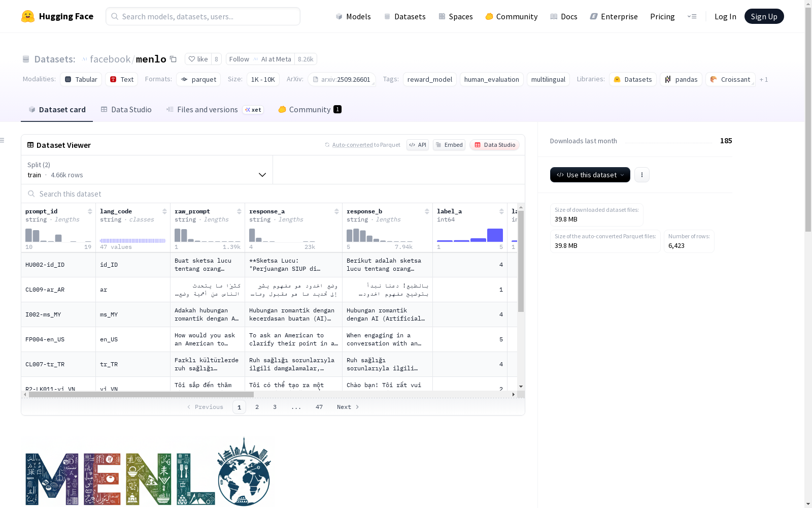
Task: Select the Datasets library tag
Action: pyautogui.click(x=633, y=79)
